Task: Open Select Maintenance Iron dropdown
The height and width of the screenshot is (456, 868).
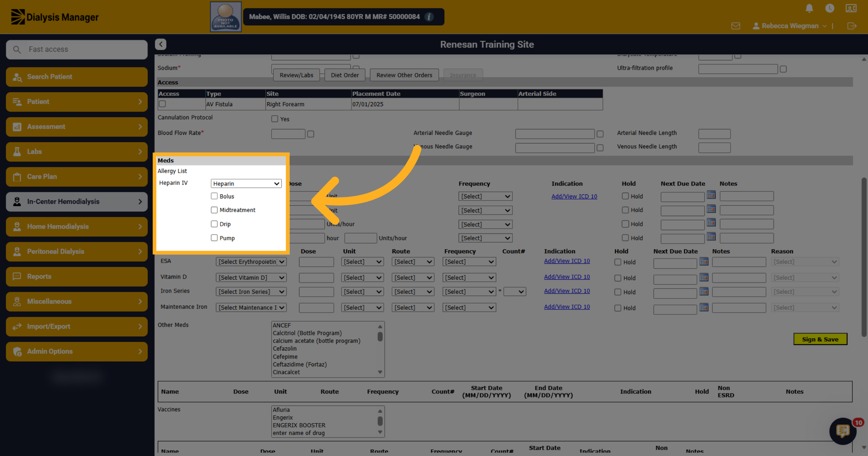Action: click(251, 307)
